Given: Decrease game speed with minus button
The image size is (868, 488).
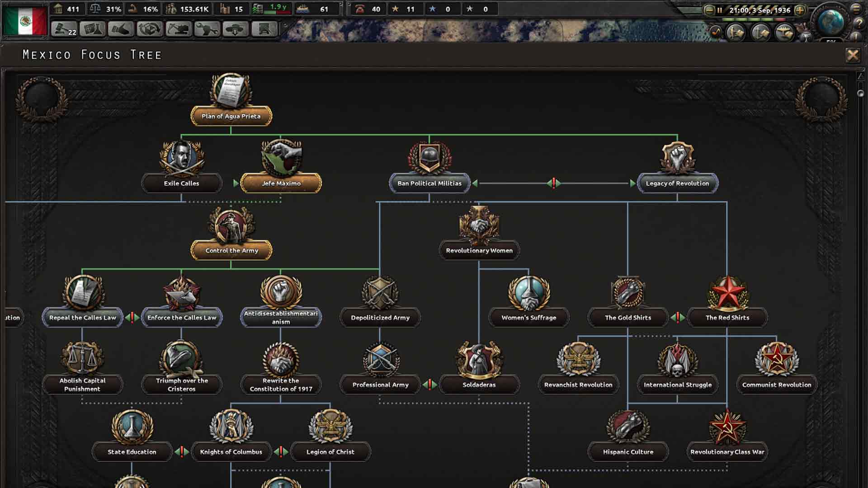Looking at the screenshot, I should click(709, 10).
